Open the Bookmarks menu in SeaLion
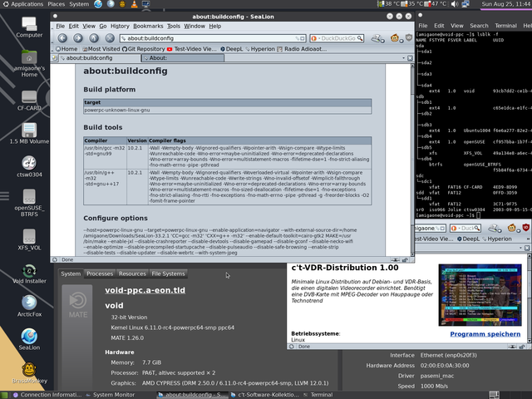Viewport: 532px width, 399px height. (148, 26)
